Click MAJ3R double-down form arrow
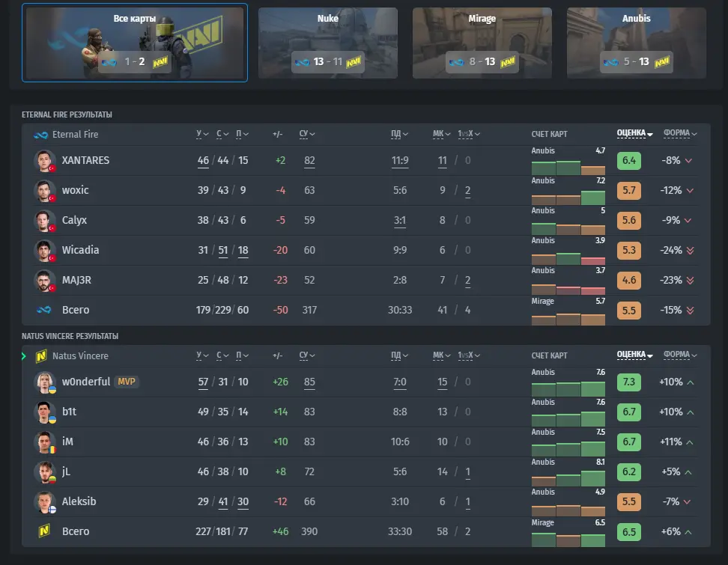Image resolution: width=728 pixels, height=565 pixels. point(690,280)
